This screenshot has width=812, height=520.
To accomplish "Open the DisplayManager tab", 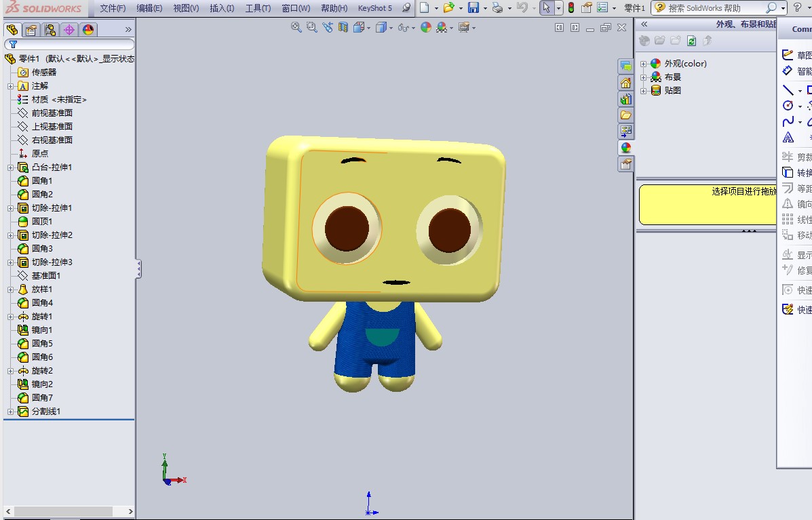I will [88, 30].
